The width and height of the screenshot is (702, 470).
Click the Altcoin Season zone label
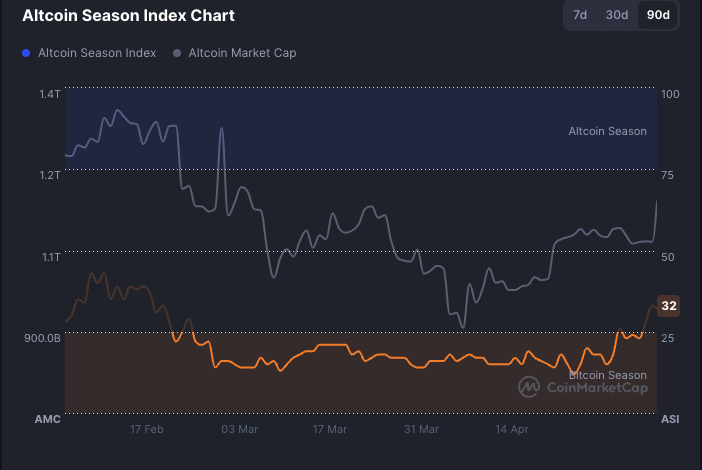[x=608, y=132]
